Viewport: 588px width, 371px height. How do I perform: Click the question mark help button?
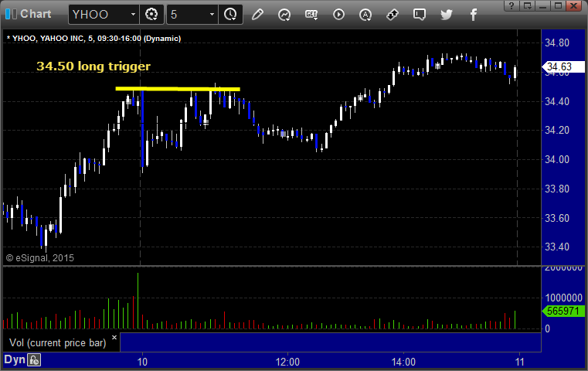click(x=512, y=5)
